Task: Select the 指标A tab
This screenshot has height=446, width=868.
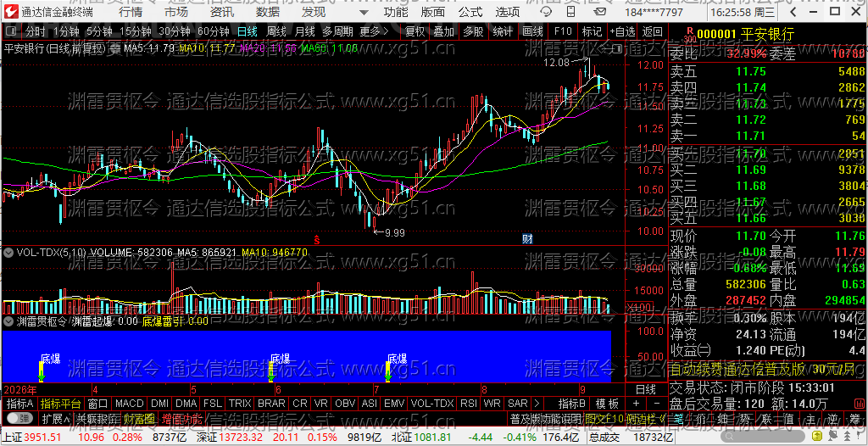Action: point(20,403)
